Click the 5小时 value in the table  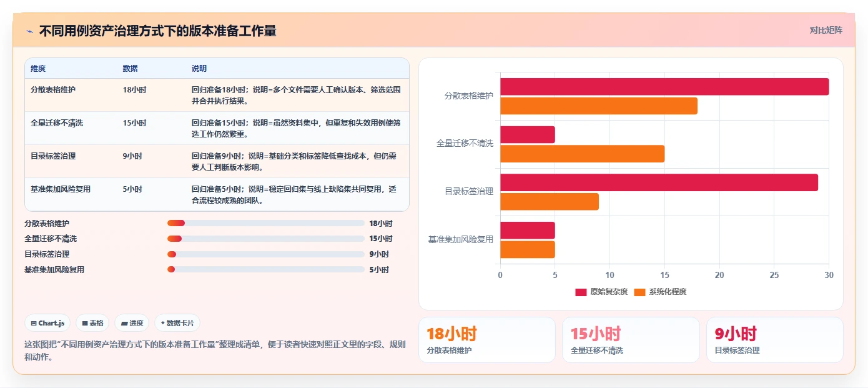(132, 189)
